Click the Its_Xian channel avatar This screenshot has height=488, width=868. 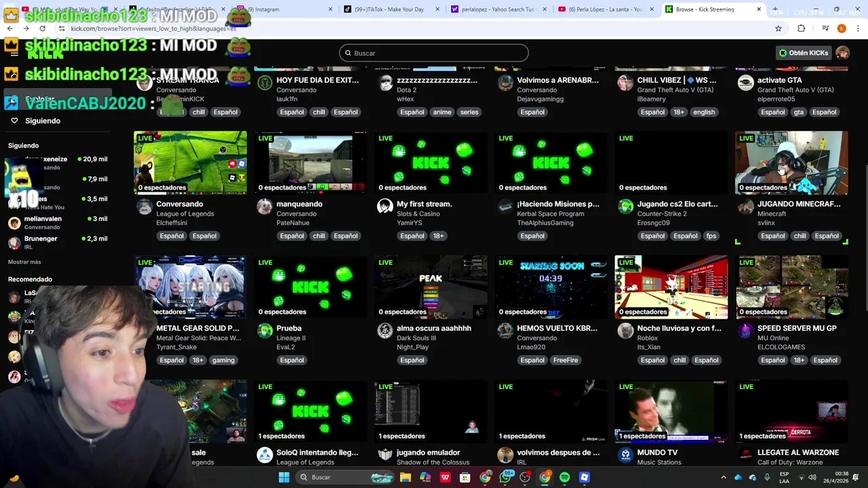point(625,331)
